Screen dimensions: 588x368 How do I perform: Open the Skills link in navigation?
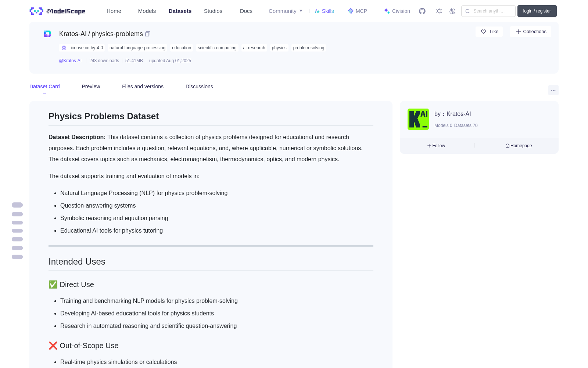coord(324,11)
